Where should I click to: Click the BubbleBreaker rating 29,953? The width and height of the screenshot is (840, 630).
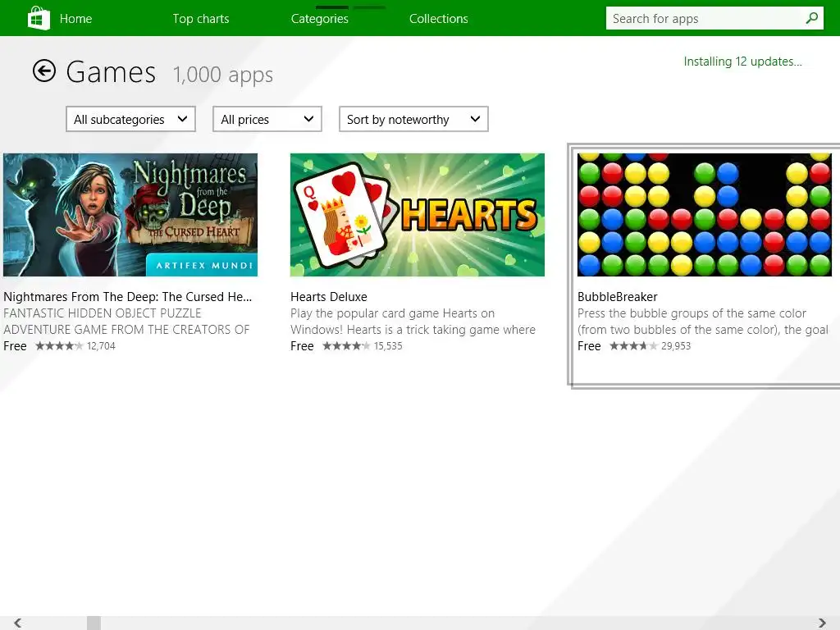(x=650, y=346)
